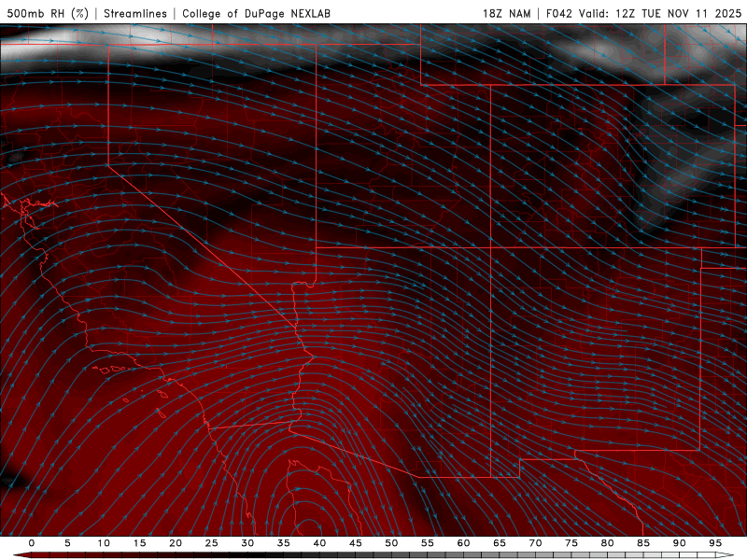Click the '50' colorbar label
The height and width of the screenshot is (560, 747).
391,543
